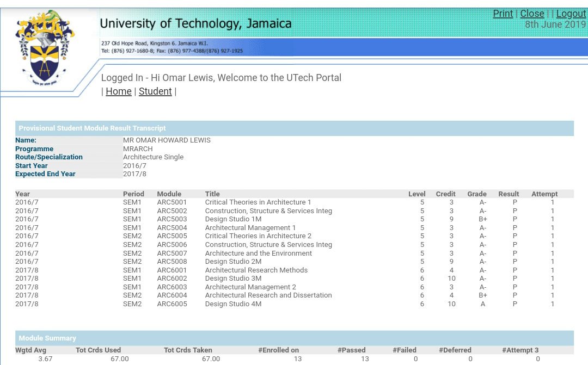Screen dimensions: 588x365
Task: Close the transcript window
Action: pos(532,13)
